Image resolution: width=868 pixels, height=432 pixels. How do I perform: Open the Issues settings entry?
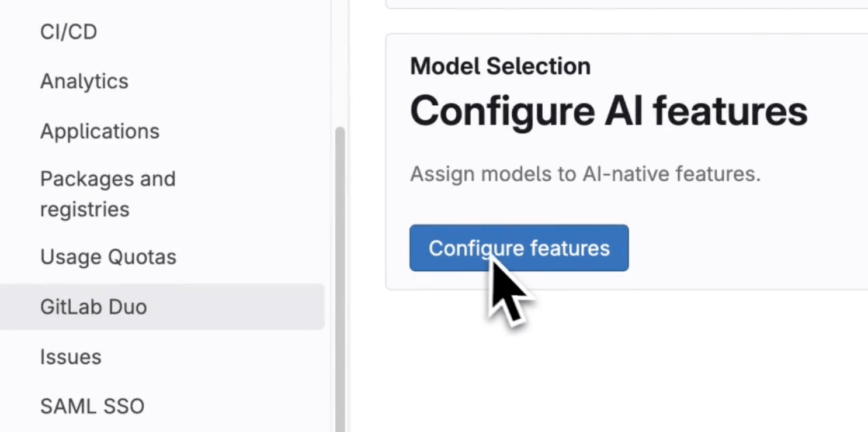(70, 357)
